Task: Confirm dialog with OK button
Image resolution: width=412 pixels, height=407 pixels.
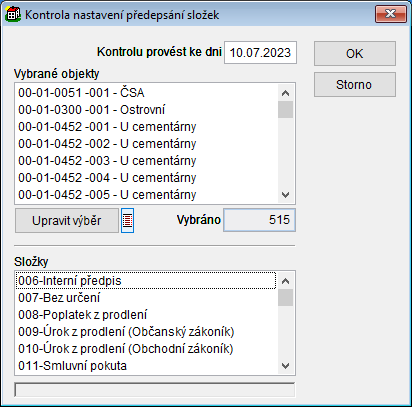Action: coord(355,53)
